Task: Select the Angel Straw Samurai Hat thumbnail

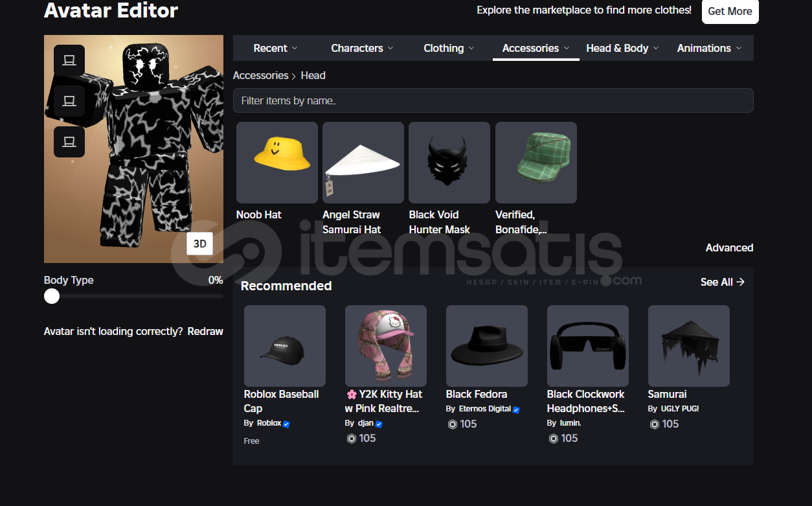Action: pyautogui.click(x=363, y=163)
